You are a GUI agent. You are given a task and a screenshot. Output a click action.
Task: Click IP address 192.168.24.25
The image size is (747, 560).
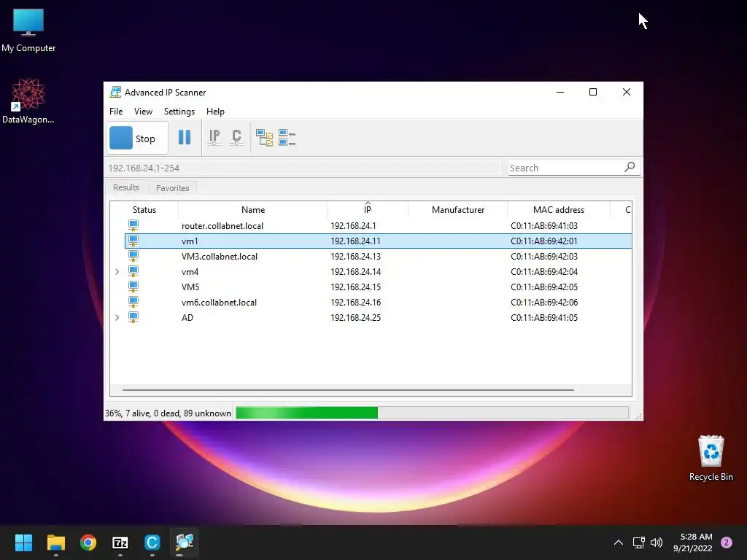click(355, 317)
